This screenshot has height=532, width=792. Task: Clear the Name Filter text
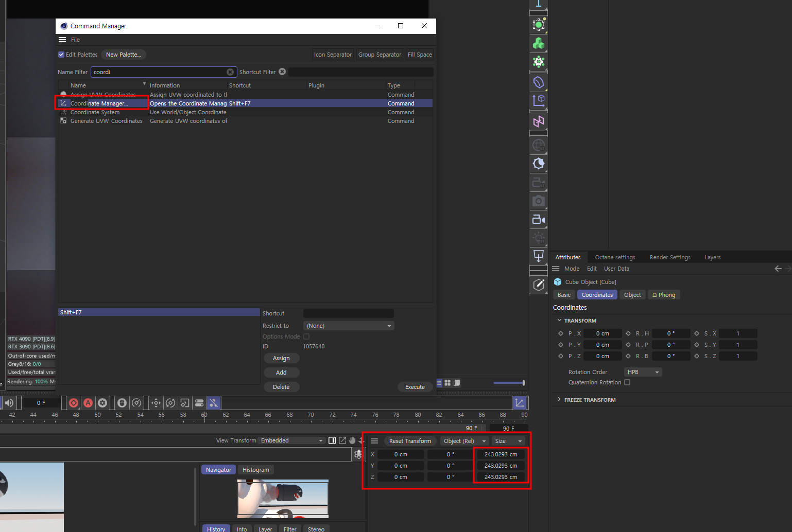(230, 72)
